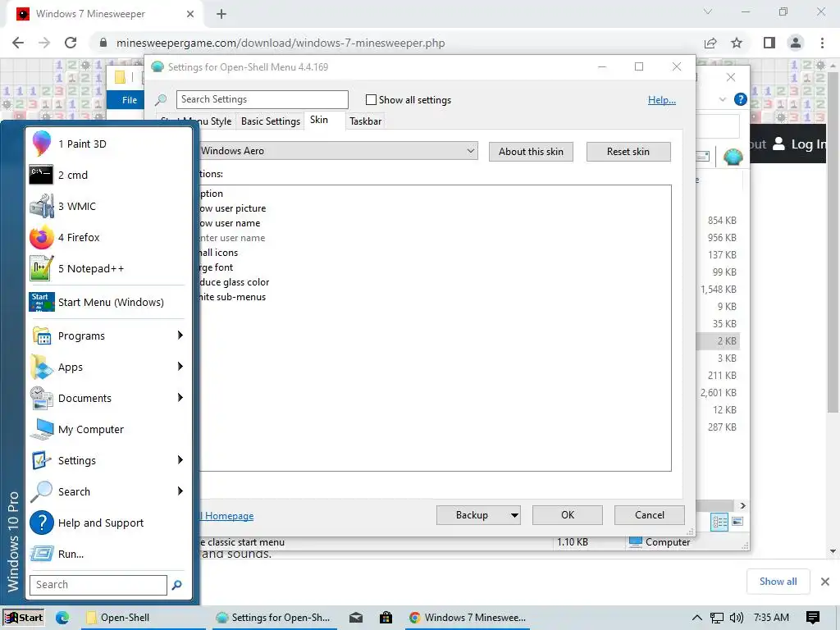Click the Chrome address bar URL
Image resolution: width=840 pixels, height=630 pixels.
tap(281, 43)
